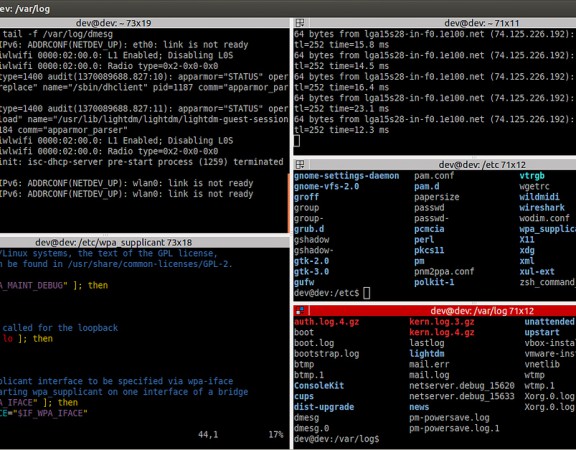Click 'mail.err' in the /var/log listing

pyautogui.click(x=429, y=364)
